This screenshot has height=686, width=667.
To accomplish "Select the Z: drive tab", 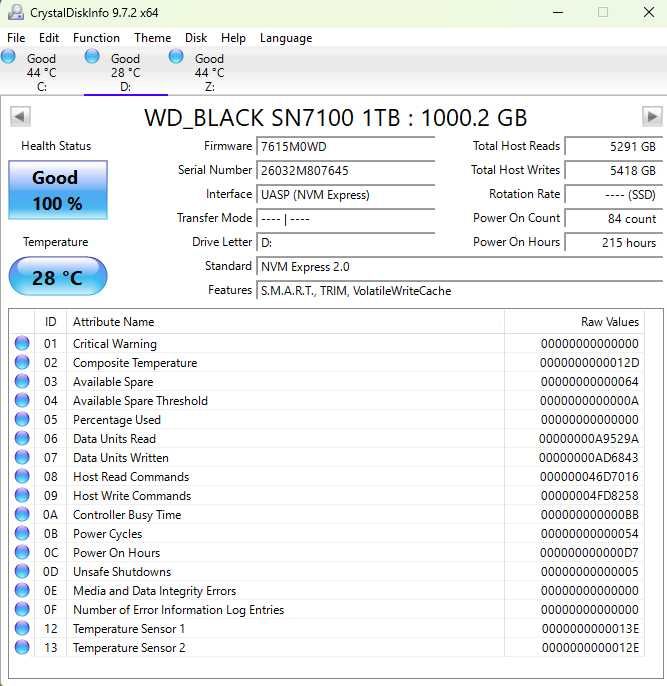I will pos(210,72).
